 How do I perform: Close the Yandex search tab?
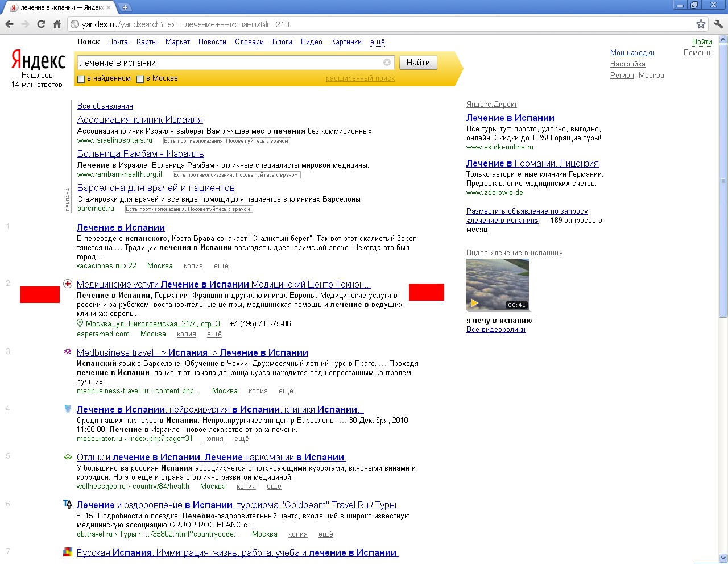click(x=109, y=7)
